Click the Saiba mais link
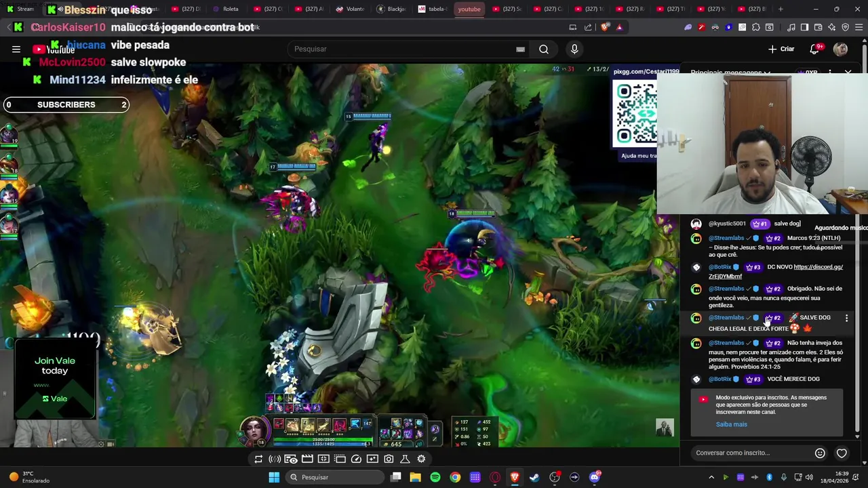The image size is (868, 488). point(731,424)
